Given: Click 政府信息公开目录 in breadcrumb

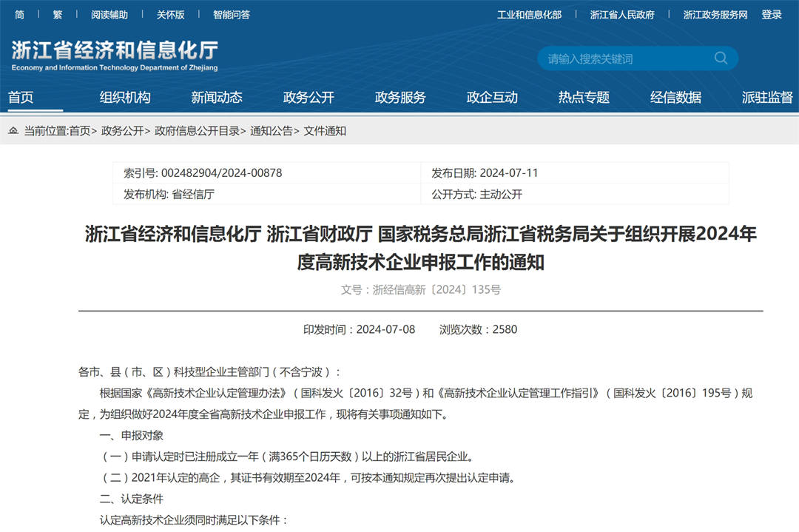Looking at the screenshot, I should pos(197,131).
